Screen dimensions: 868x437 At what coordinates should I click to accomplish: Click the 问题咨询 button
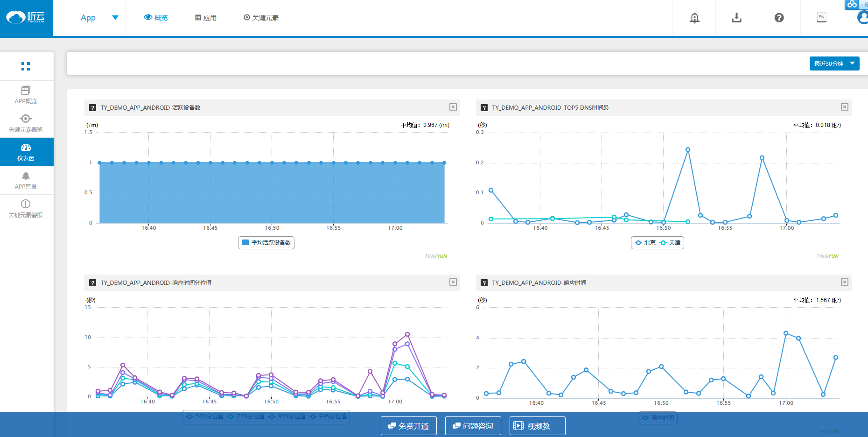[473, 426]
